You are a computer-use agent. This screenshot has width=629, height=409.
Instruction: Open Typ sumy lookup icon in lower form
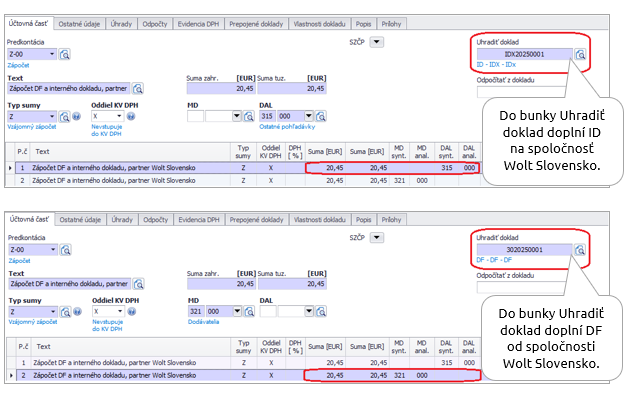(66, 312)
